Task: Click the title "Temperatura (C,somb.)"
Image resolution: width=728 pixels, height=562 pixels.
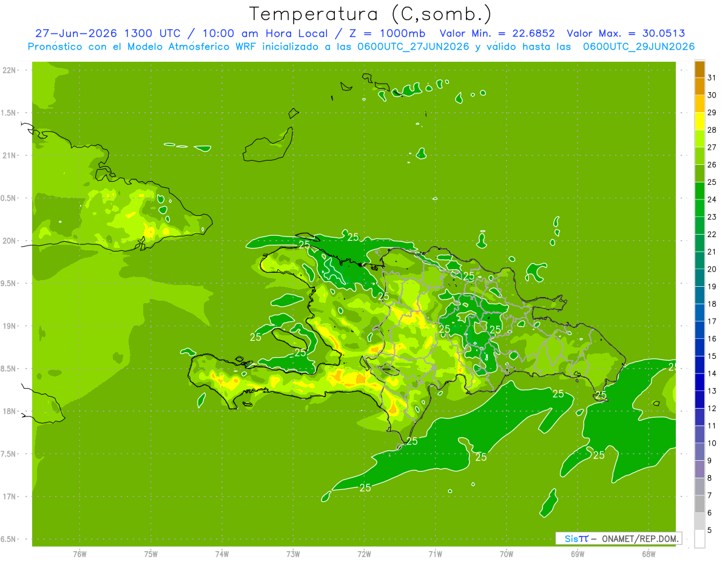Action: pyautogui.click(x=371, y=14)
